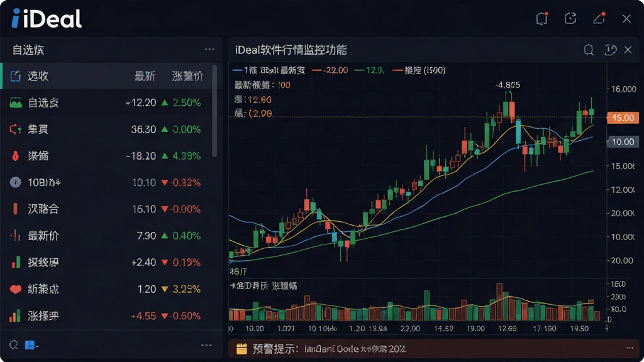Click the green chart icon of 自选
The image size is (644, 362).
(x=16, y=102)
